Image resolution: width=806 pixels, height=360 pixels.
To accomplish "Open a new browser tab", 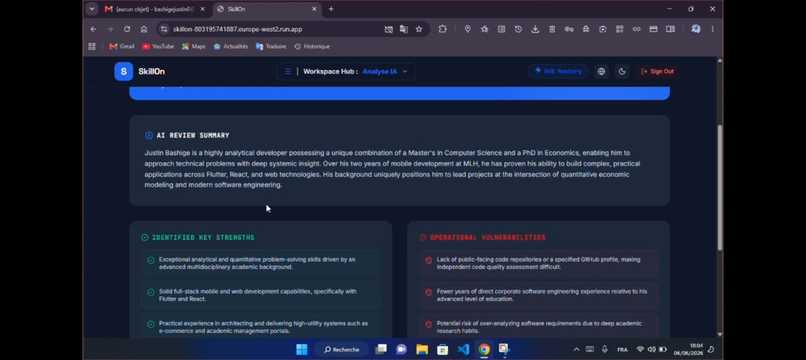I will tap(331, 9).
